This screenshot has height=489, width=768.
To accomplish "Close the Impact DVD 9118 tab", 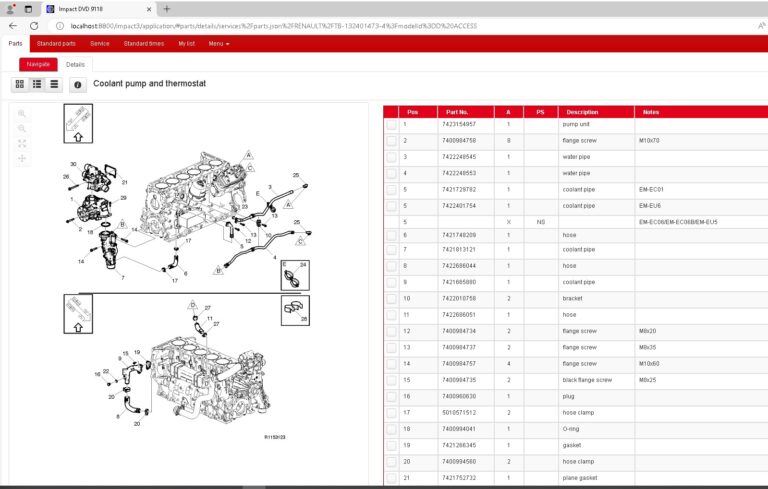I will [x=149, y=9].
